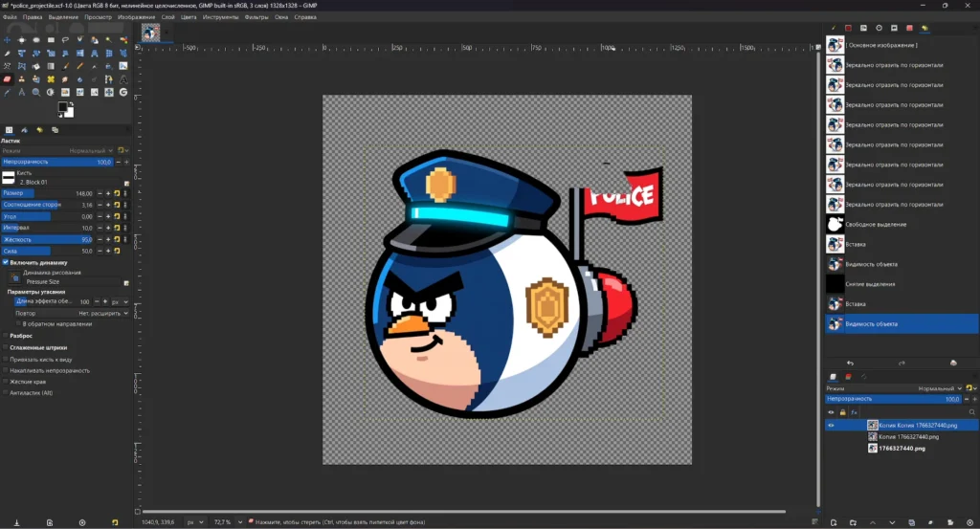This screenshot has height=529, width=980.
Task: Hide the Копия Копия 1766327440.png layer
Action: (x=831, y=426)
